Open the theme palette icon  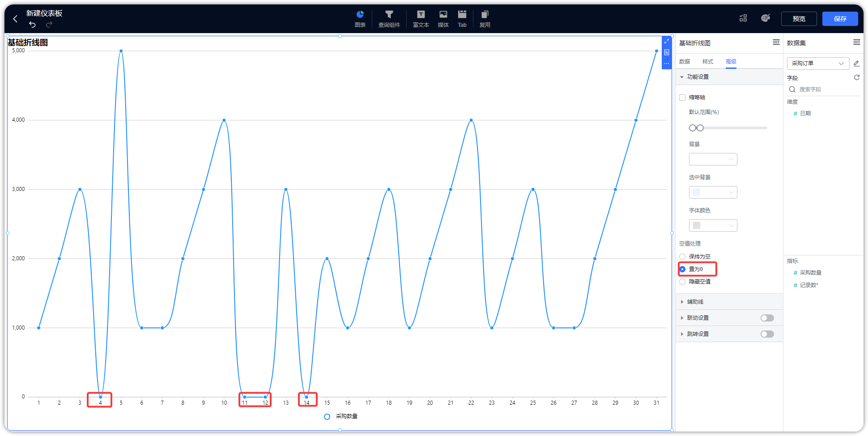(x=766, y=18)
